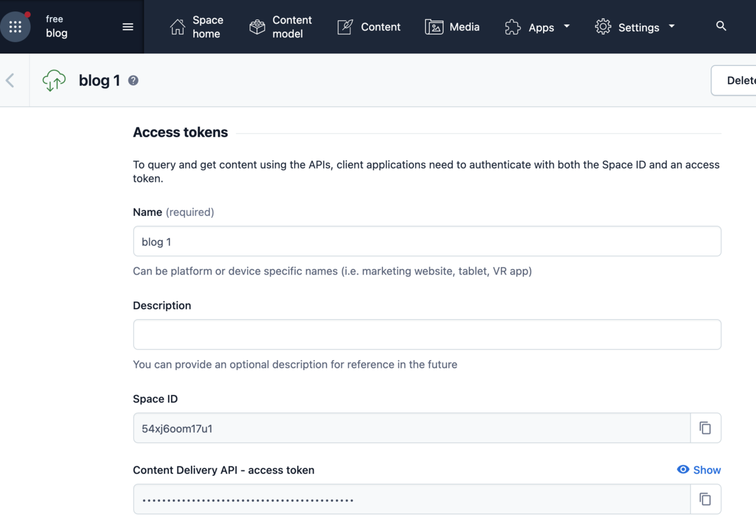The image size is (756, 532).
Task: Open the Apps dropdown chevron
Action: [566, 26]
